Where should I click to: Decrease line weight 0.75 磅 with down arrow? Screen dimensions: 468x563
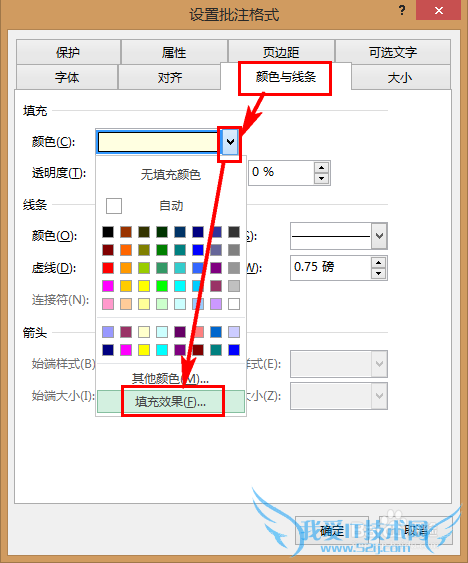379,274
